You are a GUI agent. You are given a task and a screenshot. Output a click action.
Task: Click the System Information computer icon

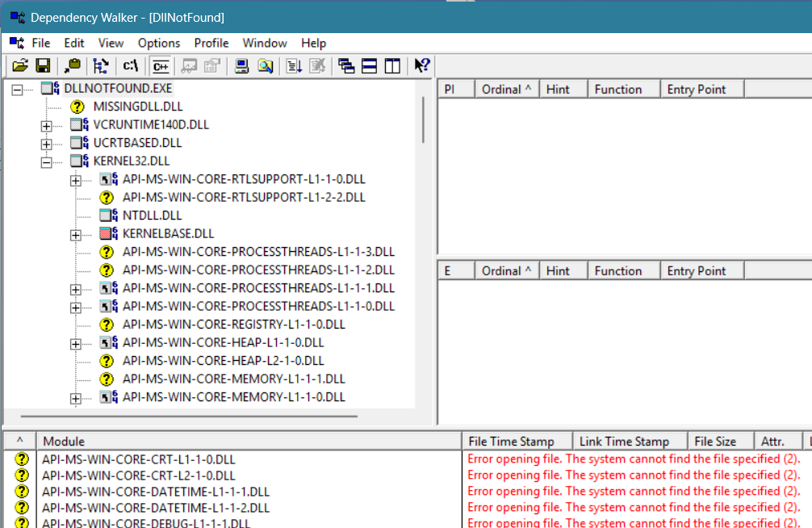pyautogui.click(x=242, y=66)
